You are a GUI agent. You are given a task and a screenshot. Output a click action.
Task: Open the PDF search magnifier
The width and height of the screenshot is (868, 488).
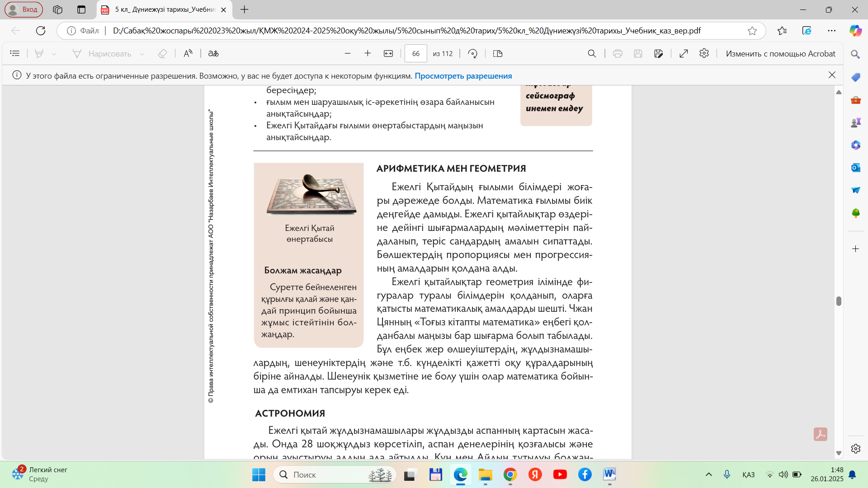click(592, 54)
